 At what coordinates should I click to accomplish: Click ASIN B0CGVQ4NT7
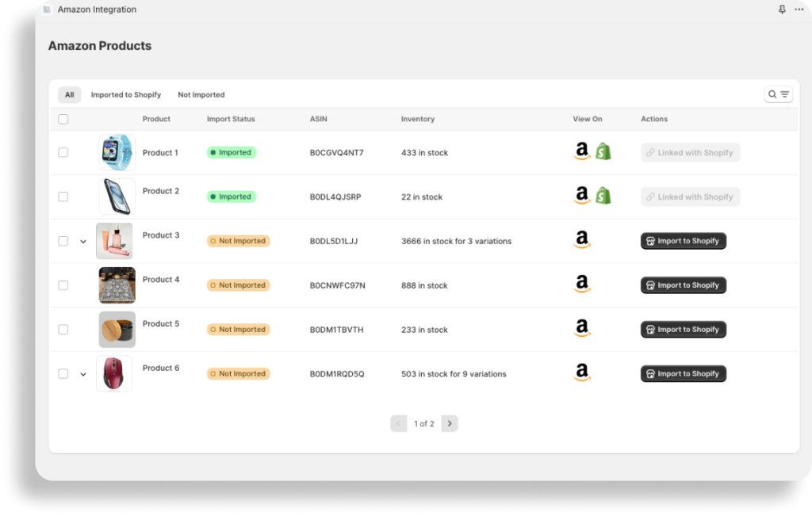click(x=336, y=153)
